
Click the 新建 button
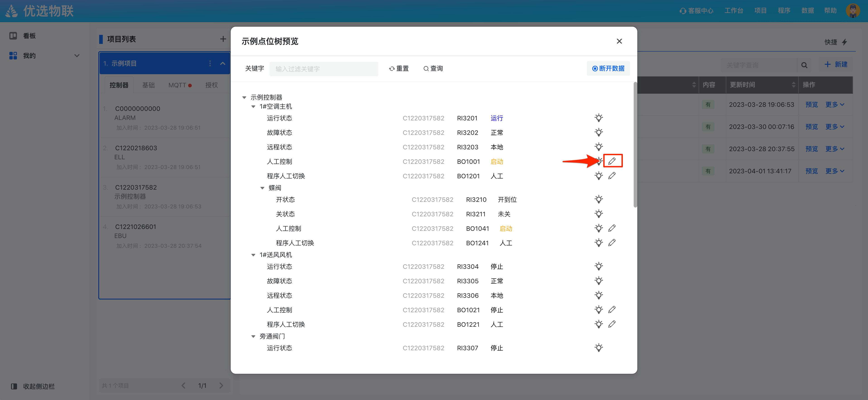836,65
